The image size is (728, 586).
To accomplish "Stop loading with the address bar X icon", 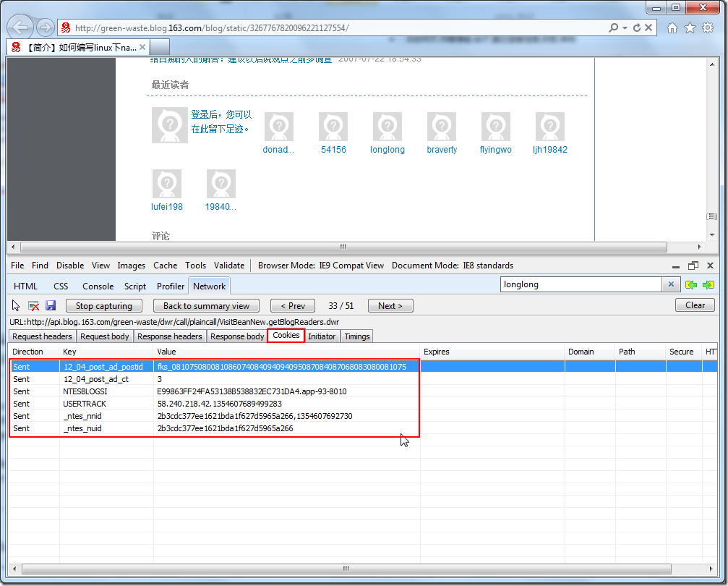I will pyautogui.click(x=648, y=28).
